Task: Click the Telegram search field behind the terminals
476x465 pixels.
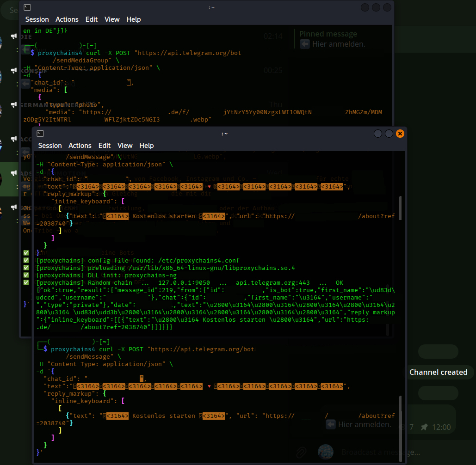Action: [x=11, y=10]
